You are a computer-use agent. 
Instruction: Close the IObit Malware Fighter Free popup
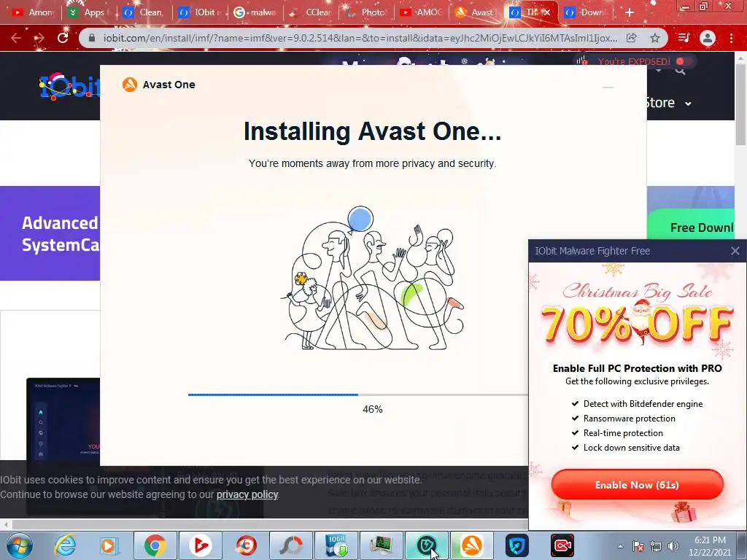tap(735, 251)
